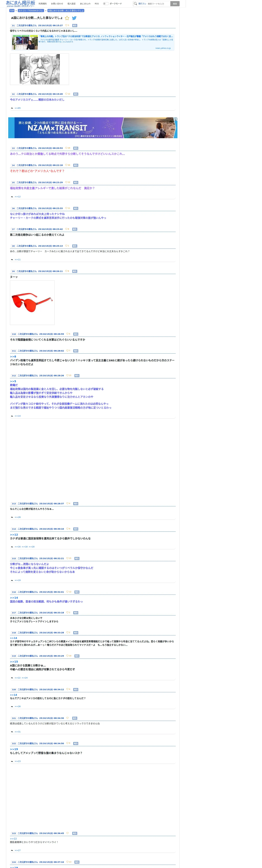
Task: Jump to reply >>19 under post 15
Action: pos(17,580)
